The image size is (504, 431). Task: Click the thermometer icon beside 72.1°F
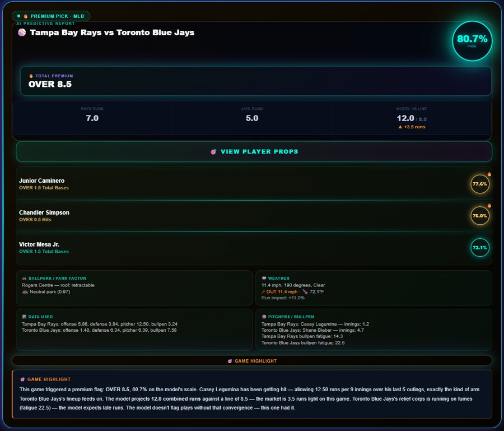305,292
